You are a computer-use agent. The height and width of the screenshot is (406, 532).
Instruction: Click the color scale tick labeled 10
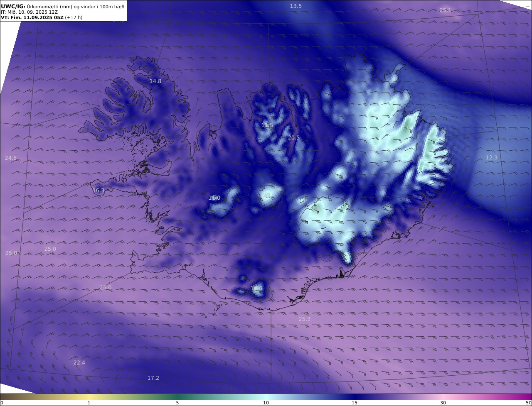pyautogui.click(x=266, y=403)
